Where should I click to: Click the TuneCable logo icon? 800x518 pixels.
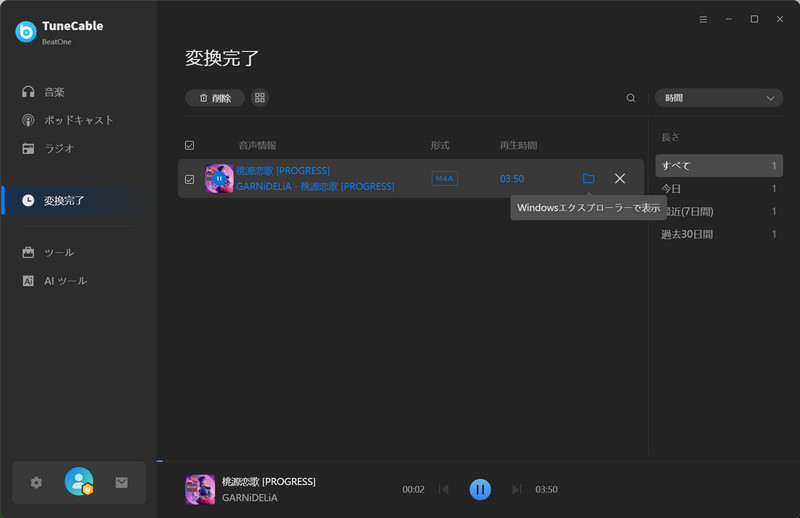26,32
